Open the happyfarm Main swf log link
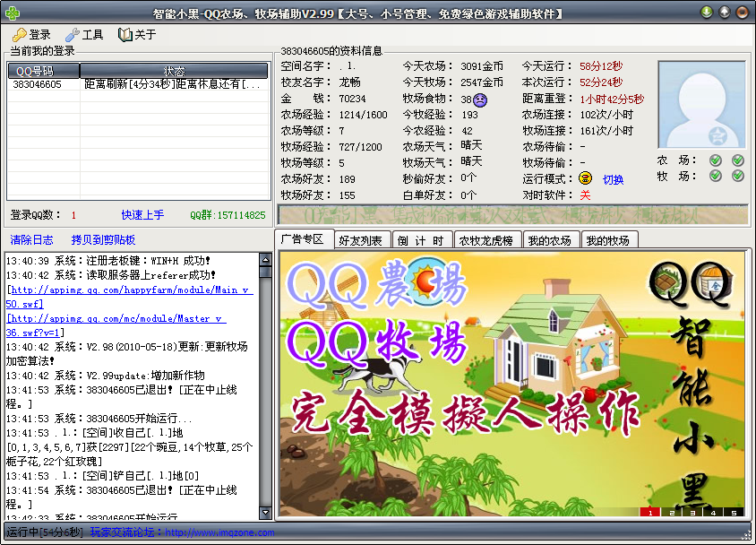756x545 pixels. point(130,297)
